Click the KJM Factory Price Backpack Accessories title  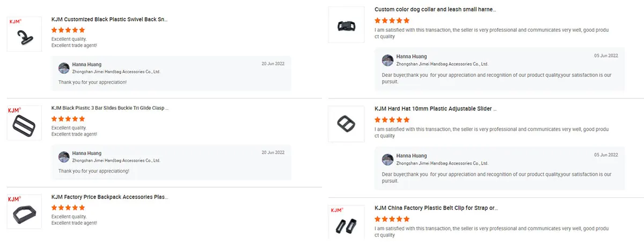[x=109, y=197]
